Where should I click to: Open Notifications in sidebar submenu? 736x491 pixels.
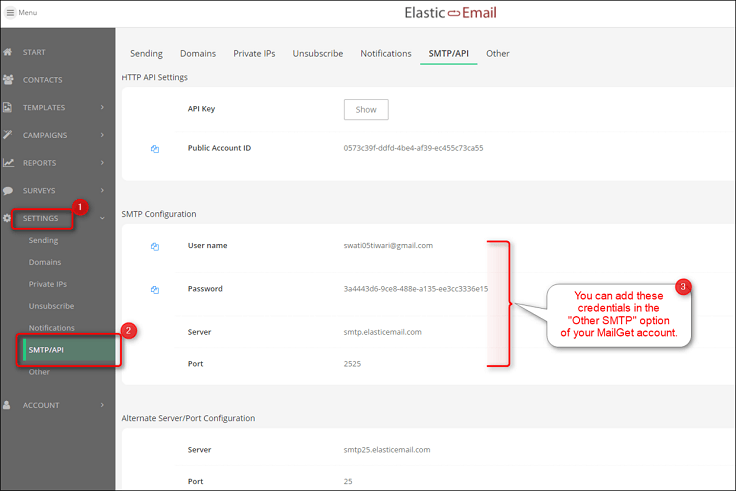pyautogui.click(x=51, y=328)
